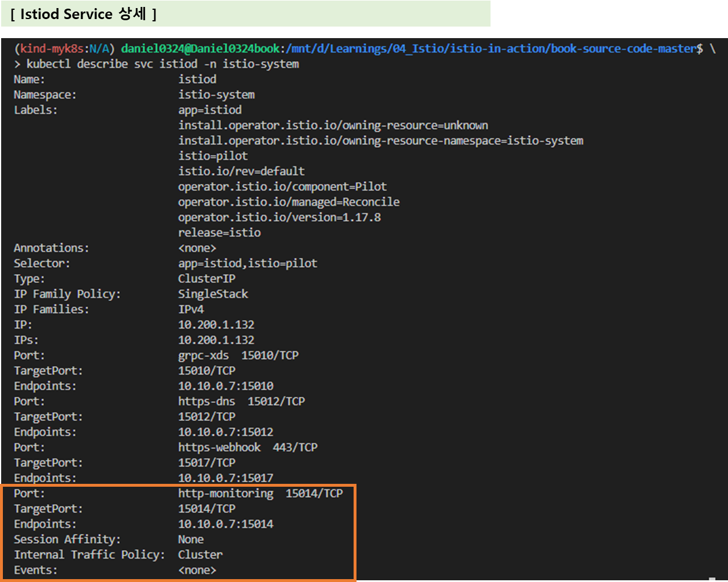
Task: Click the 'IP Family Policy:' field name
Action: click(68, 294)
